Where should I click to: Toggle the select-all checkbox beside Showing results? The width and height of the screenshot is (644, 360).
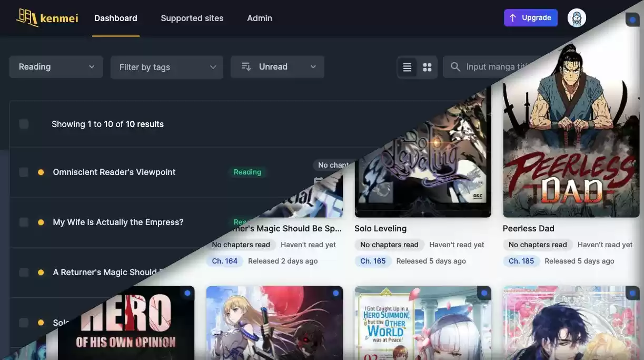click(24, 124)
